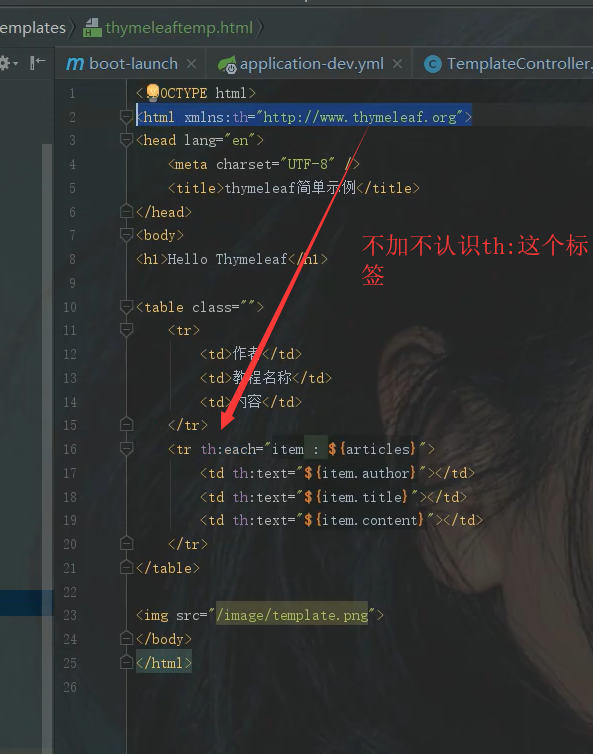Click line number 22 in the gutter
Screen dimensions: 593x754
coord(70,591)
